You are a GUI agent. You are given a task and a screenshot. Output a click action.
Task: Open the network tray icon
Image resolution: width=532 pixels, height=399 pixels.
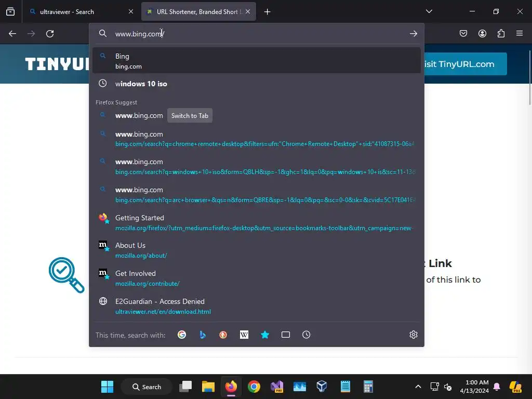pyautogui.click(x=435, y=387)
